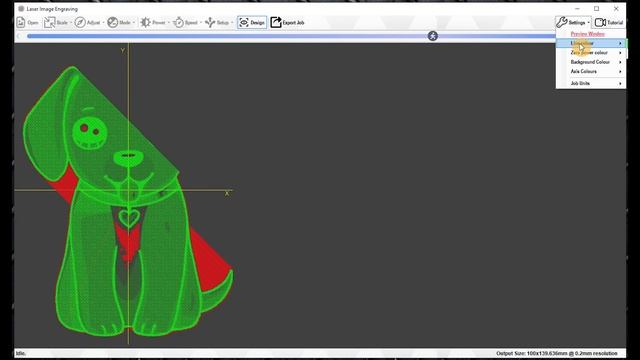Open the Axis Colours submenu

pyautogui.click(x=591, y=71)
